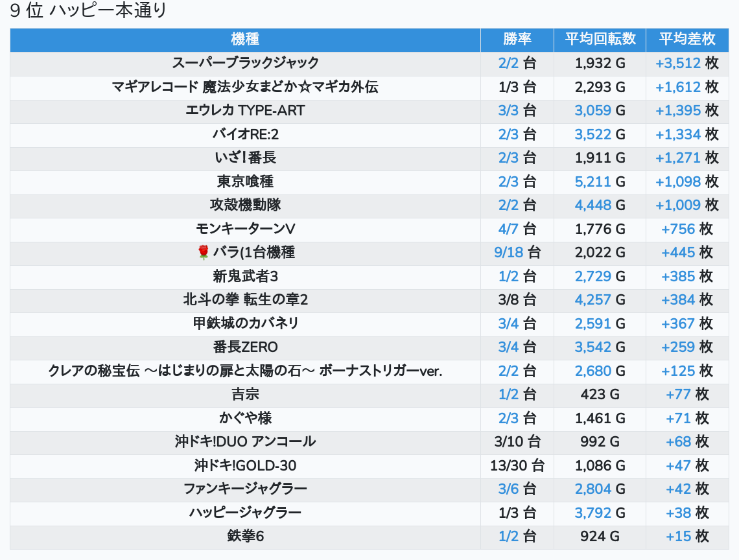Click the 勝率 column header

[x=517, y=39]
